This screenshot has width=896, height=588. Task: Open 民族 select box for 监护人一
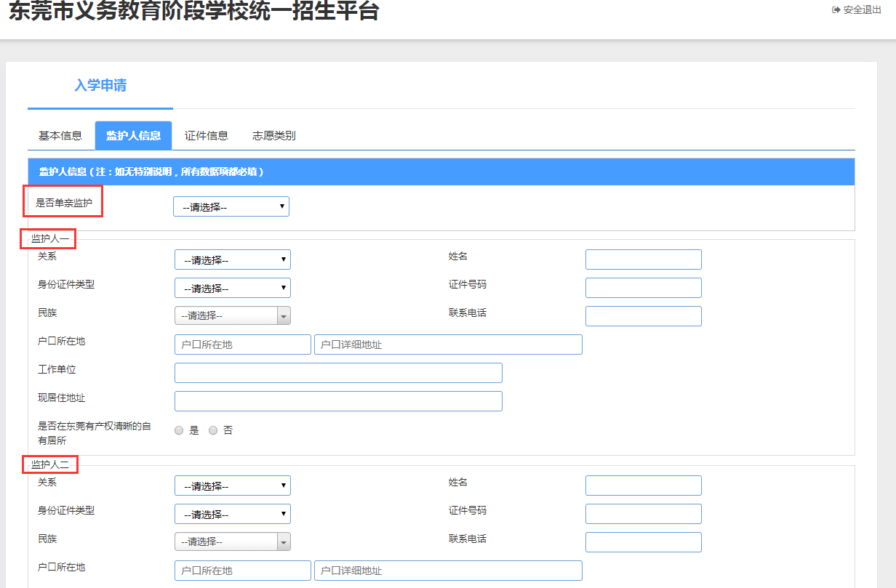click(233, 315)
